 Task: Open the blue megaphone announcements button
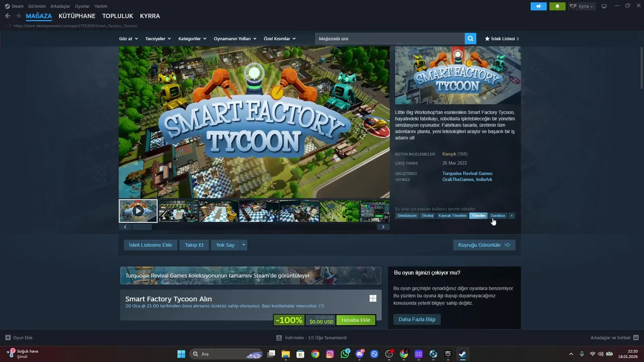(x=538, y=6)
